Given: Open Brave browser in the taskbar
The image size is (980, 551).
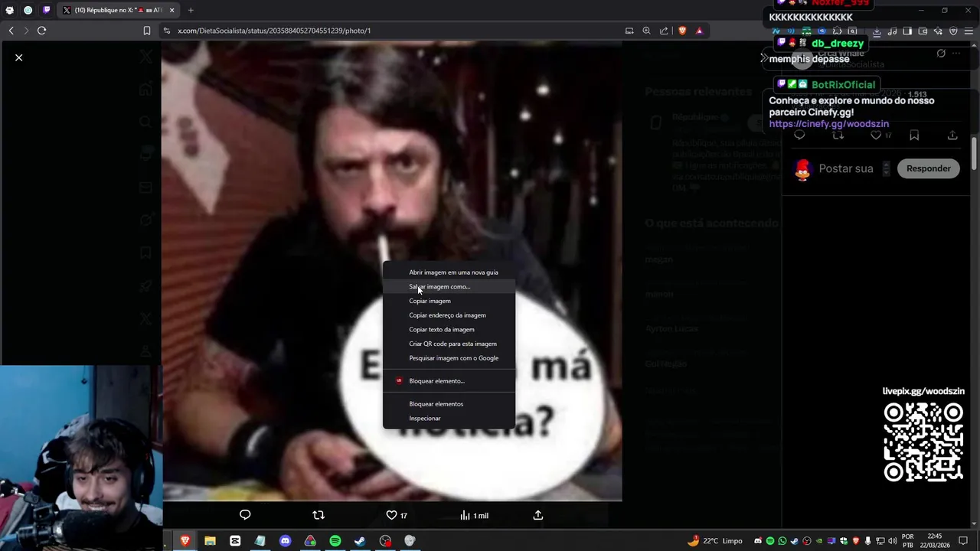Looking at the screenshot, I should coord(185,540).
